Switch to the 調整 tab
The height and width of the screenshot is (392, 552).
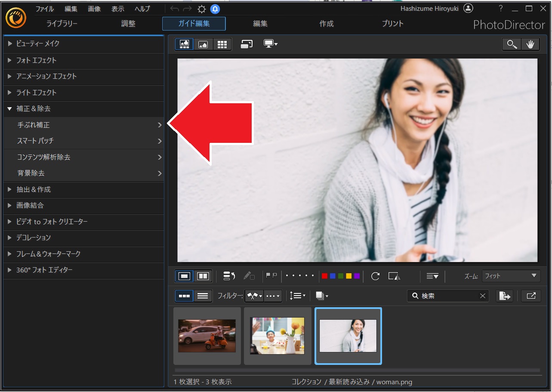coord(128,24)
